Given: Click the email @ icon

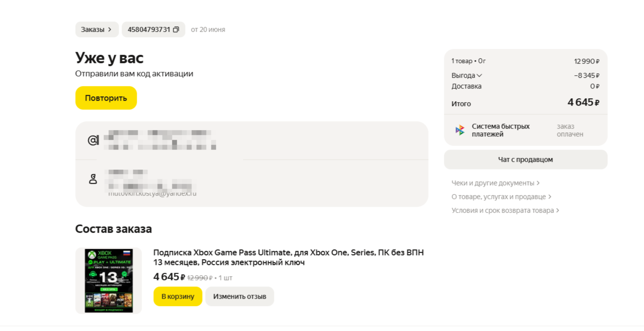Looking at the screenshot, I should (x=93, y=140).
